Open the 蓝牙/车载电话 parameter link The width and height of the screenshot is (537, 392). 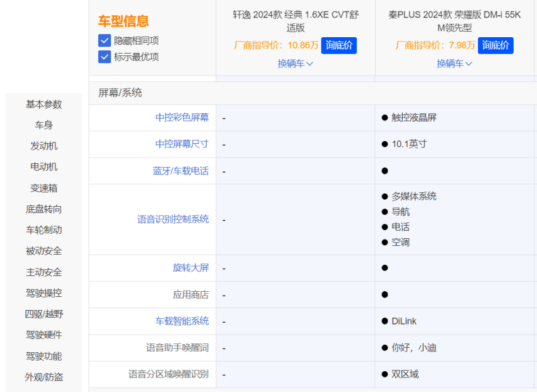click(x=180, y=171)
